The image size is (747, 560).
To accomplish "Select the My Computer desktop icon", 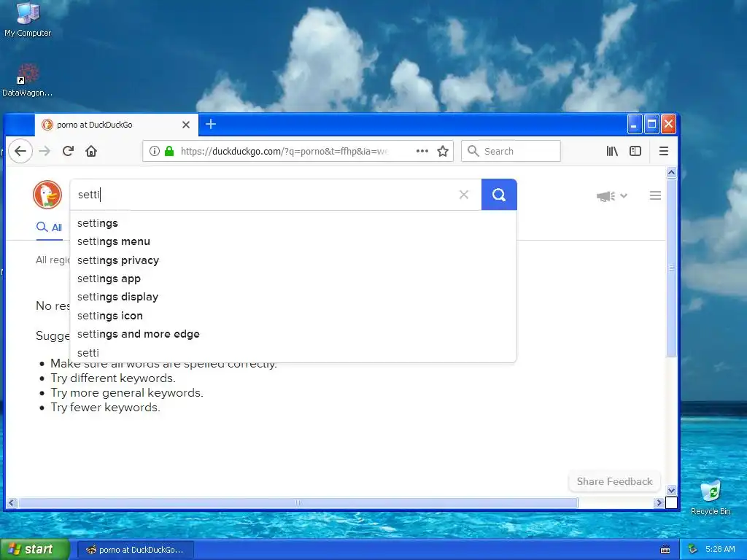I will click(x=28, y=19).
